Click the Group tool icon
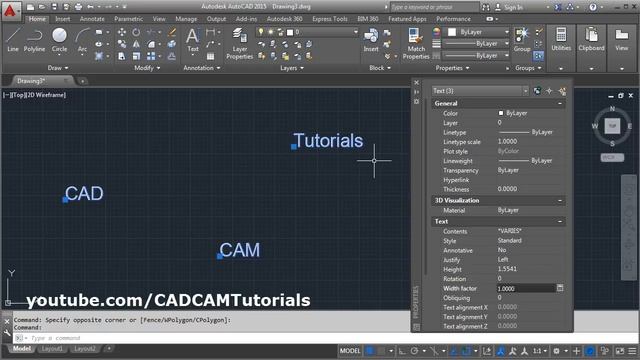Viewport: 640px width, 360px height. (522, 40)
